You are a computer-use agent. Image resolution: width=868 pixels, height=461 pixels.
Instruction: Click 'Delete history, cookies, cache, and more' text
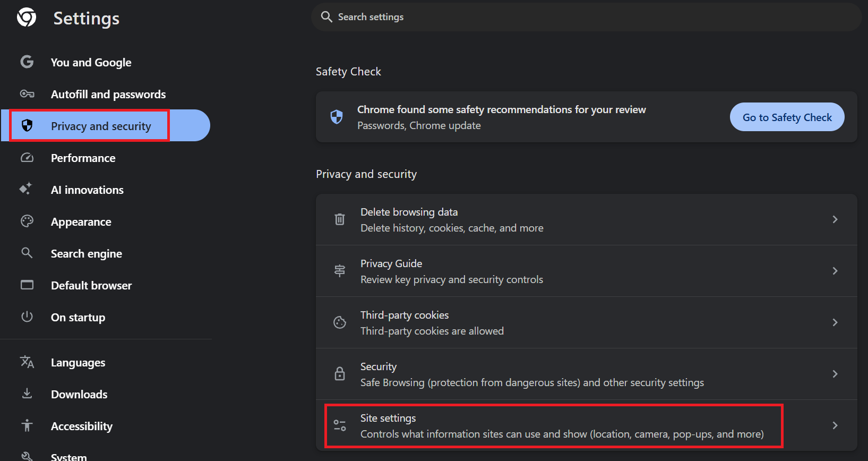[452, 228]
